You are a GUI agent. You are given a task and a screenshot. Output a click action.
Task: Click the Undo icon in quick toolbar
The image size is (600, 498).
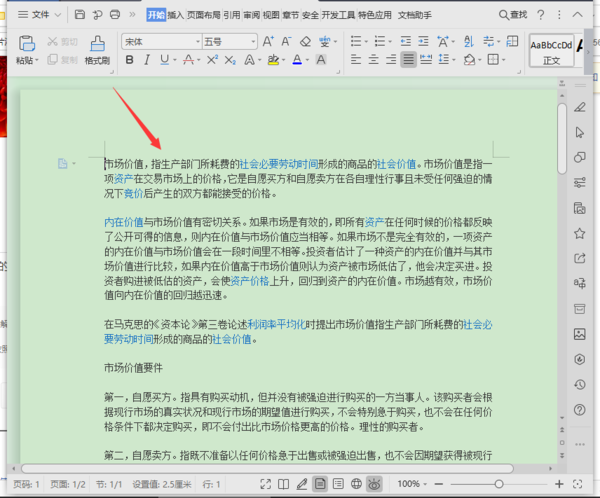(x=97, y=15)
